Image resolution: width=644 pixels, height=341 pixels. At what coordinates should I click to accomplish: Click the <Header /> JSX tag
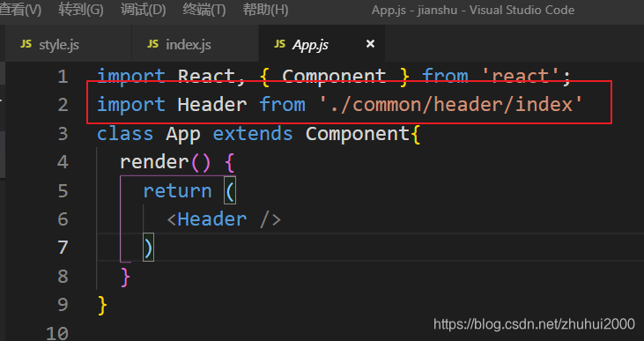pos(224,219)
